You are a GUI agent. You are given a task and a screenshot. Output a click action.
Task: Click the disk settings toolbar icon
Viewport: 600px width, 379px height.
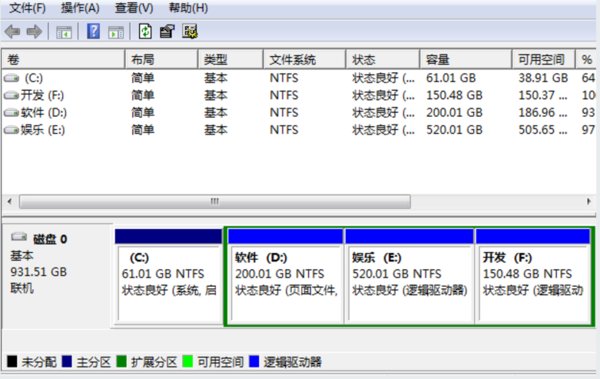(190, 31)
